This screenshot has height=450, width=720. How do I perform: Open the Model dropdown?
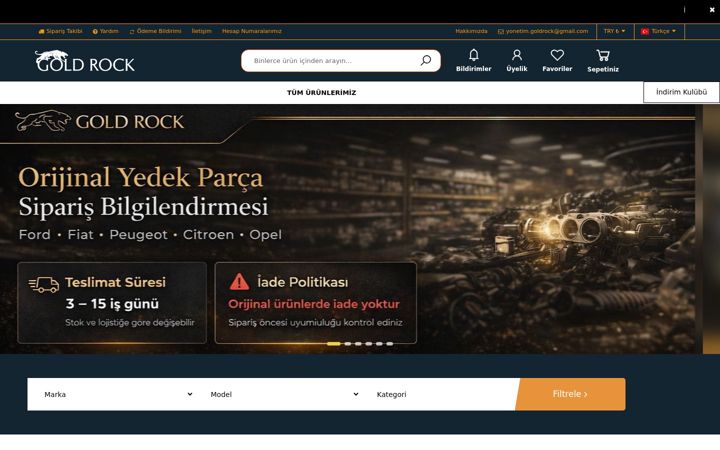coord(284,394)
